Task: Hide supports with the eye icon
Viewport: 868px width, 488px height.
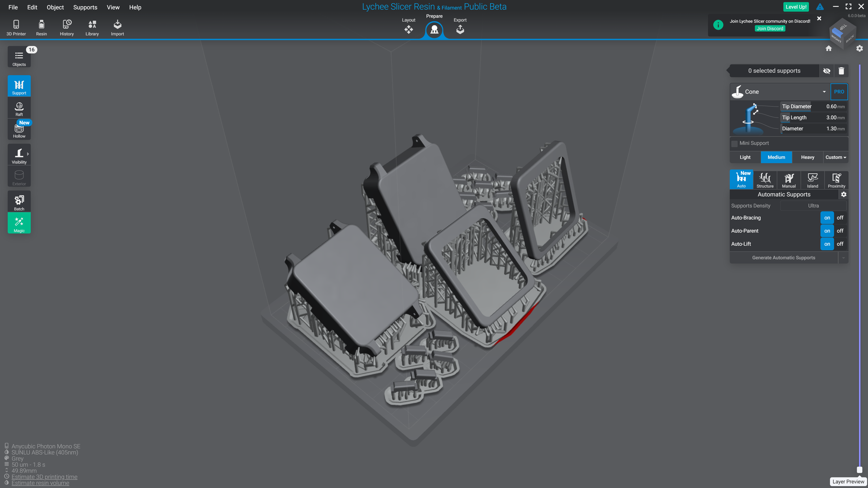Action: [826, 71]
